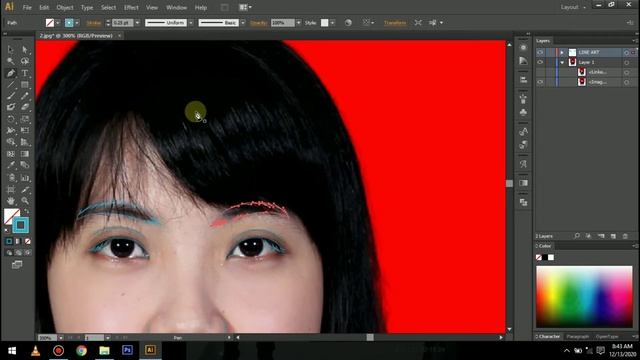
Task: Select the Magic Wand tool
Action: point(11,61)
